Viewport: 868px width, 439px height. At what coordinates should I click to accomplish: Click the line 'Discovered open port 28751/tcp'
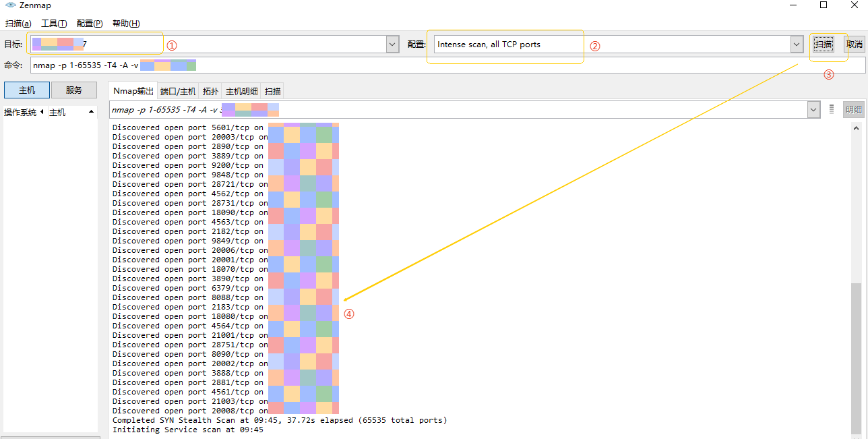tap(190, 345)
